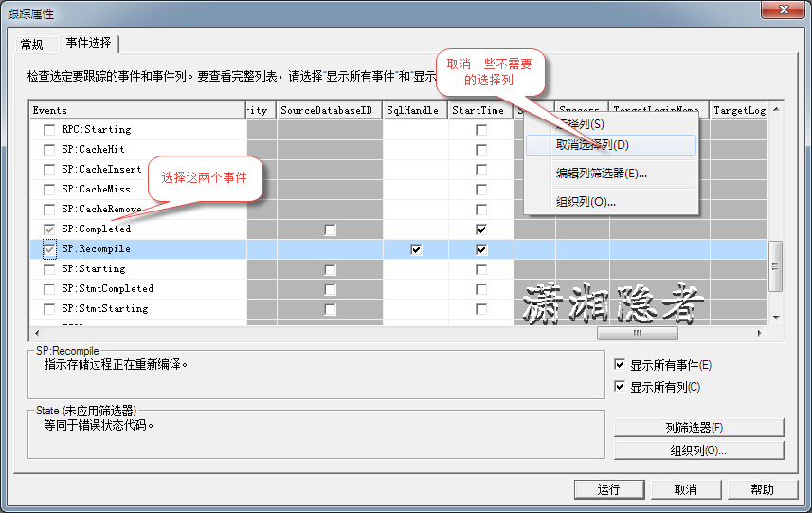Screen dimensions: 812x513
Task: Open help with 帮助 button
Action: click(x=763, y=489)
